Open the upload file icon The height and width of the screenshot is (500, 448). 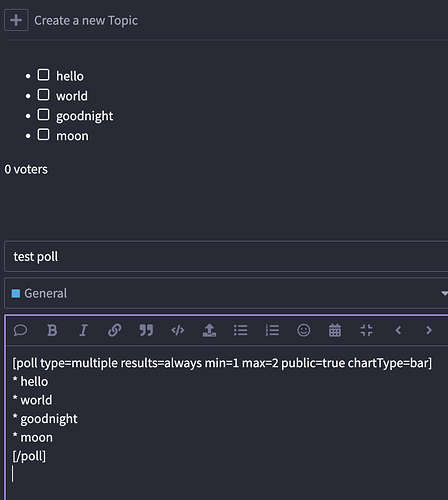point(209,330)
